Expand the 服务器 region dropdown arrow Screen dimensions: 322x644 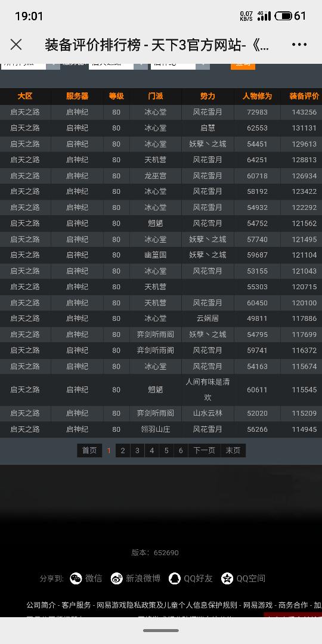[x=141, y=66]
